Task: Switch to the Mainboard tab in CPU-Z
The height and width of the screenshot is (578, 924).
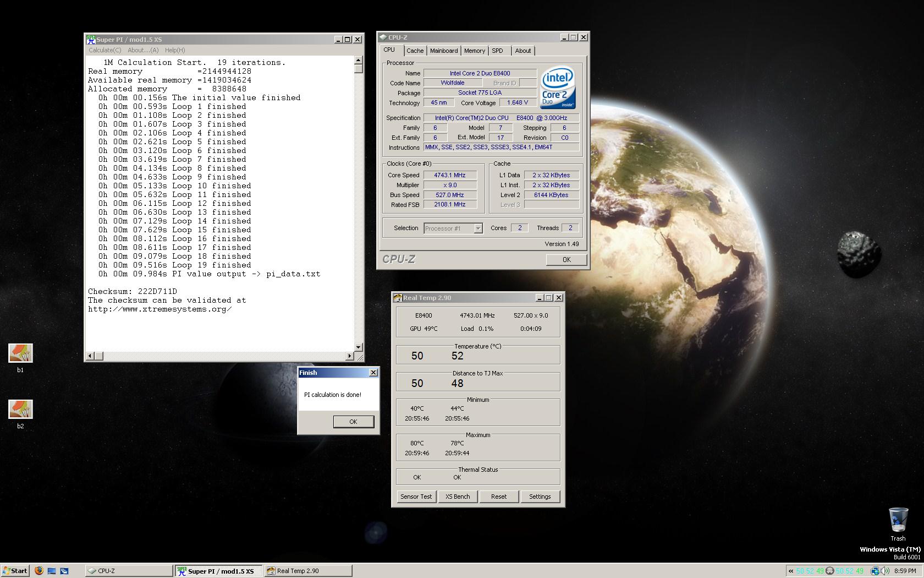Action: tap(444, 51)
